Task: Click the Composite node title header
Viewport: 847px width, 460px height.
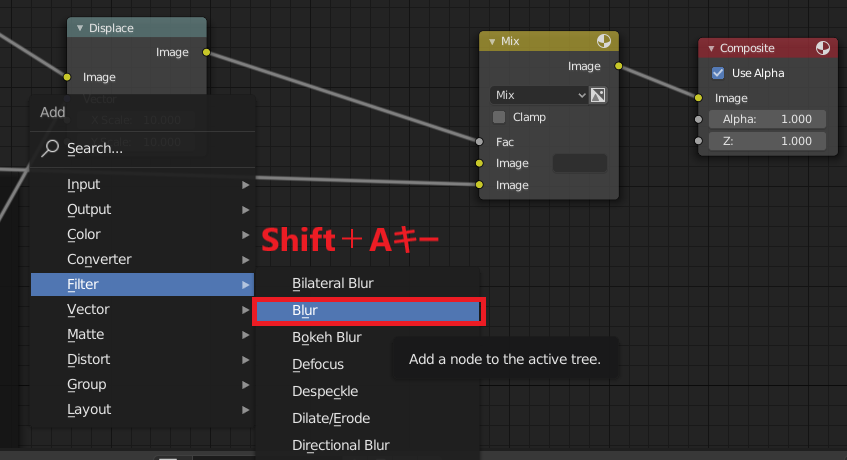Action: pyautogui.click(x=768, y=48)
